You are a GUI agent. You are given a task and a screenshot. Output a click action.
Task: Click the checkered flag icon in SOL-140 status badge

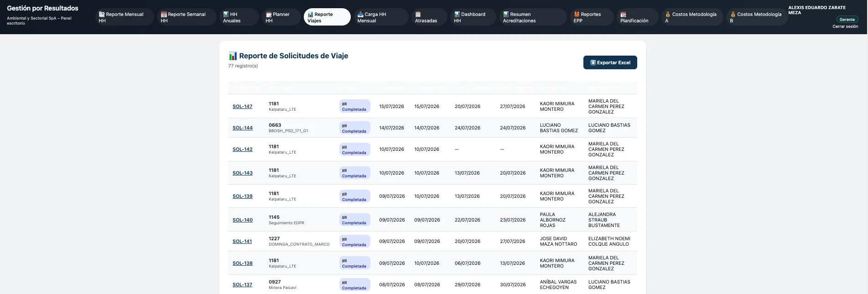click(x=344, y=217)
